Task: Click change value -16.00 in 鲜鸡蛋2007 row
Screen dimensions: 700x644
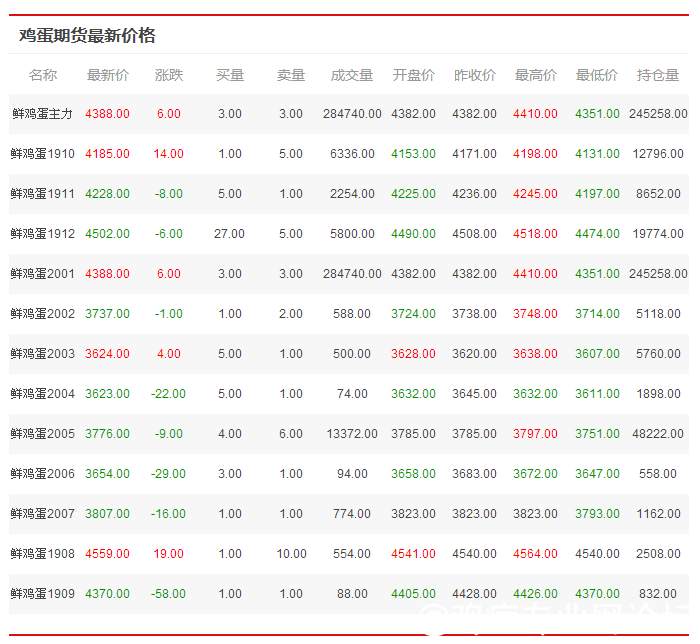Action: coord(168,514)
